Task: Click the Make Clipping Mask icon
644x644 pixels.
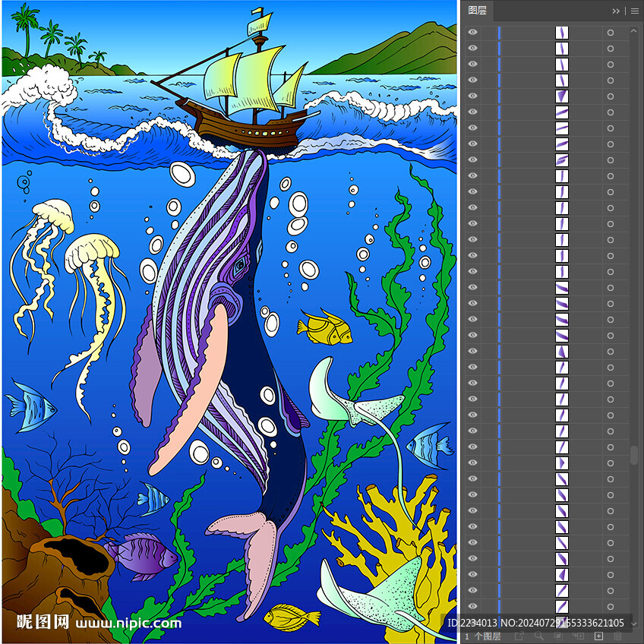Action: click(x=559, y=636)
